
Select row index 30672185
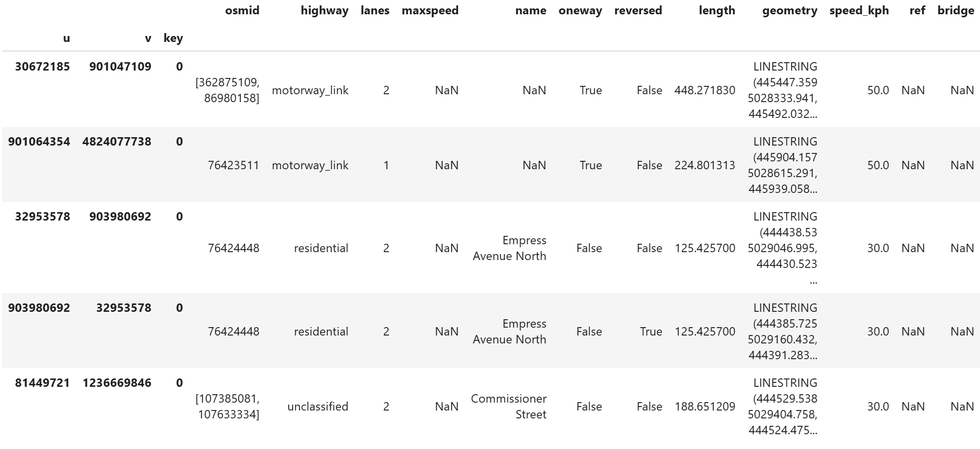pyautogui.click(x=42, y=67)
